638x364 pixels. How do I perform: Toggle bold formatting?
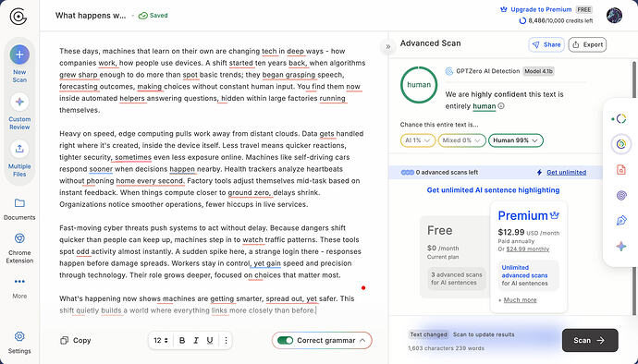pyautogui.click(x=182, y=340)
